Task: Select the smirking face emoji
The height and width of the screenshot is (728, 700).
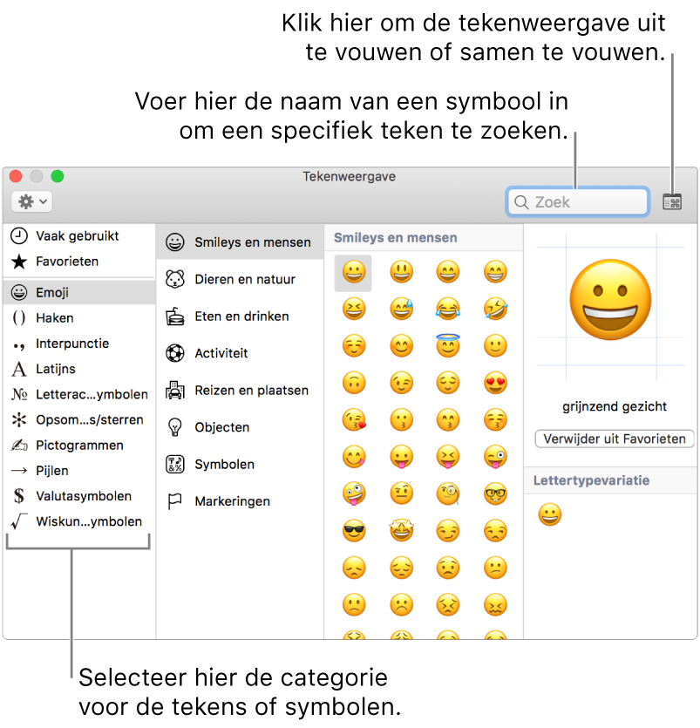Action: pos(448,531)
